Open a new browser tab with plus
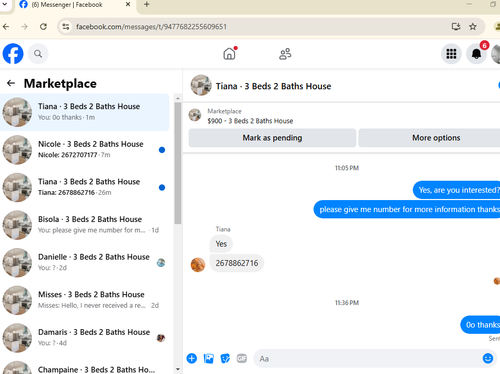This screenshot has width=500, height=374. point(147,5)
